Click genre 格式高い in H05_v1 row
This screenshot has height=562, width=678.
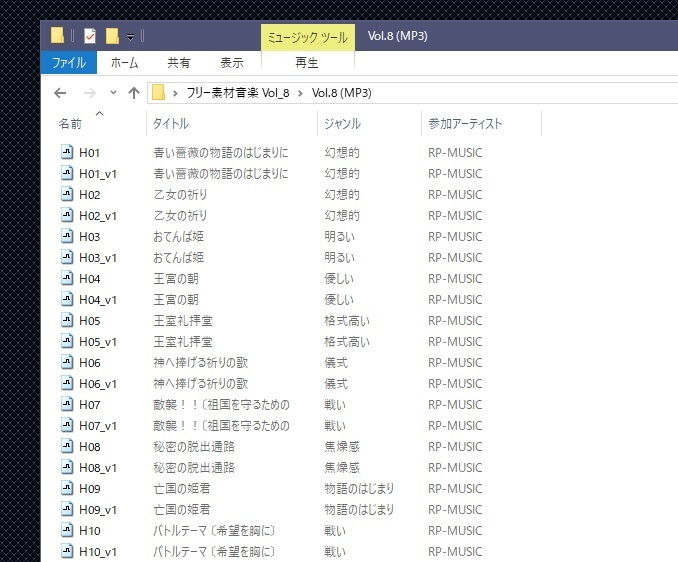point(347,342)
